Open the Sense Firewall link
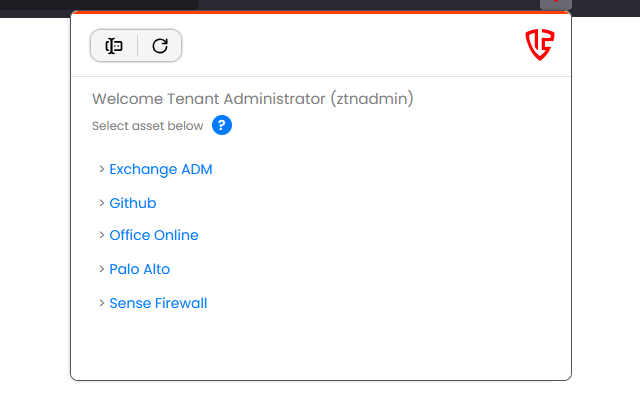640x400 pixels. tap(158, 303)
